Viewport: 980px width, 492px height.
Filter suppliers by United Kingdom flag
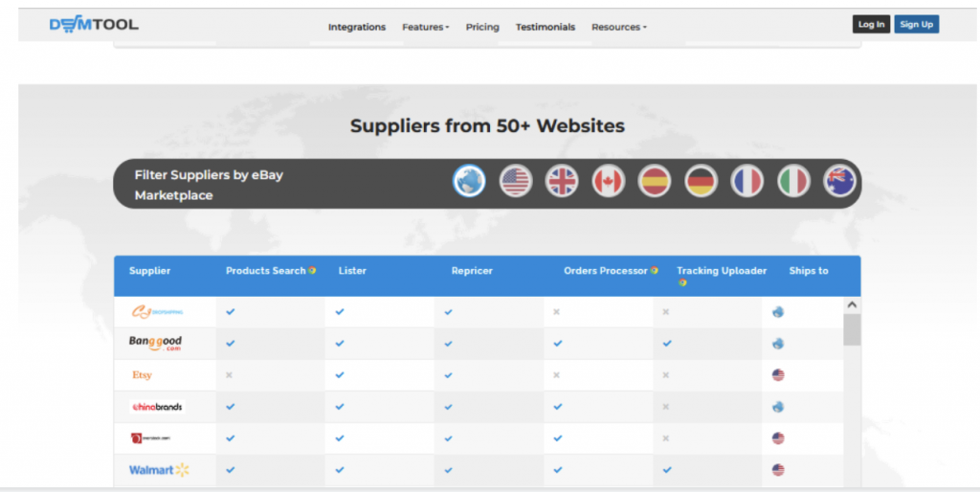[x=562, y=181]
